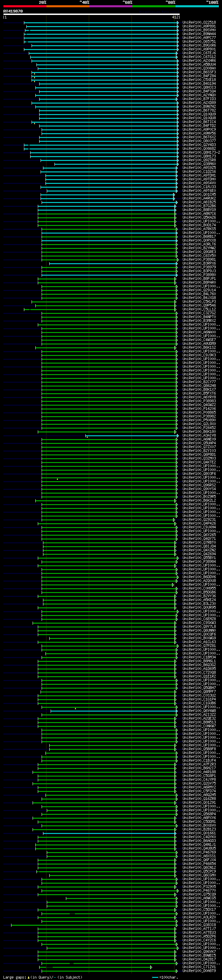The width and height of the screenshot is (222, 980).
Task: Select hit UniRef100_Q96VK7
Action: (199, 951)
